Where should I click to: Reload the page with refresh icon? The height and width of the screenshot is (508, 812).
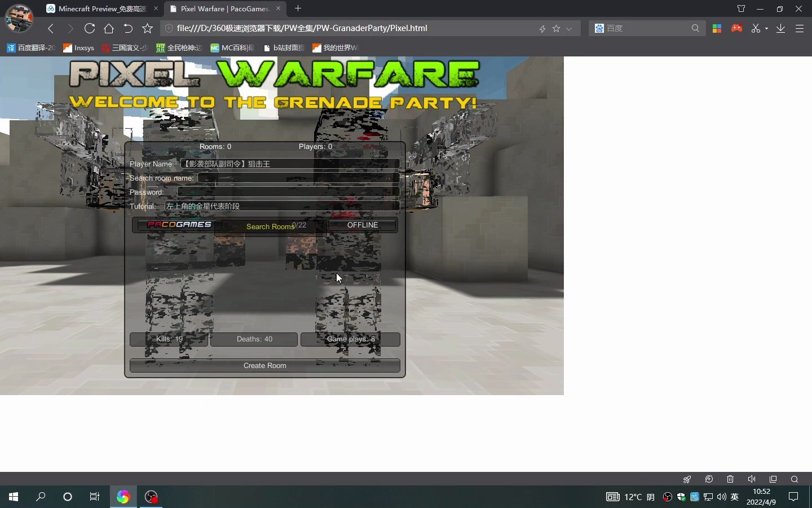pos(89,28)
